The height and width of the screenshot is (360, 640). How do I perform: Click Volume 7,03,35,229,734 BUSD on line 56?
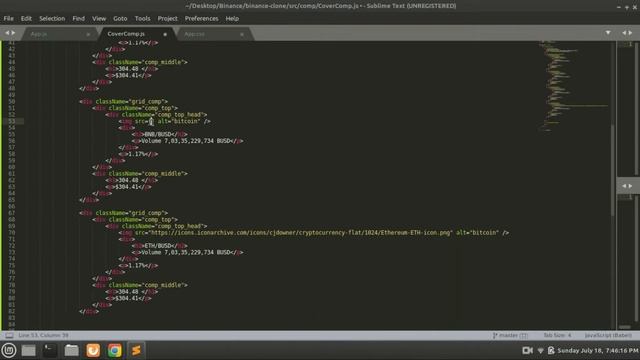pos(186,141)
